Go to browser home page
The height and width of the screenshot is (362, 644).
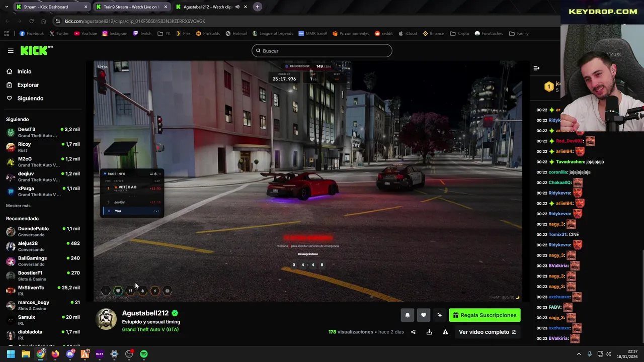(x=43, y=21)
